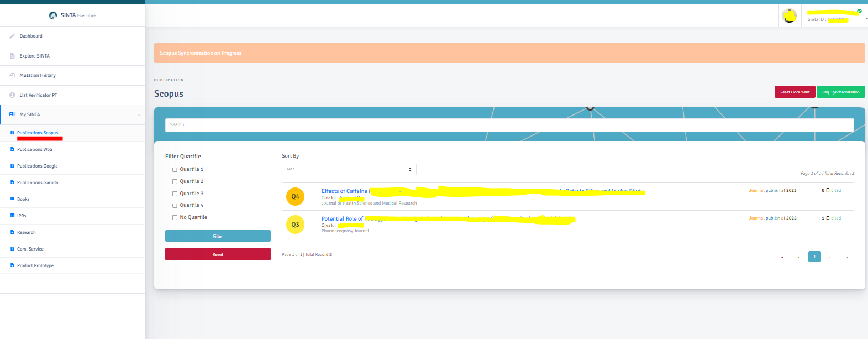Click the cited bookmark icon for 2023 paper
Image resolution: width=868 pixels, height=339 pixels.
click(x=828, y=190)
